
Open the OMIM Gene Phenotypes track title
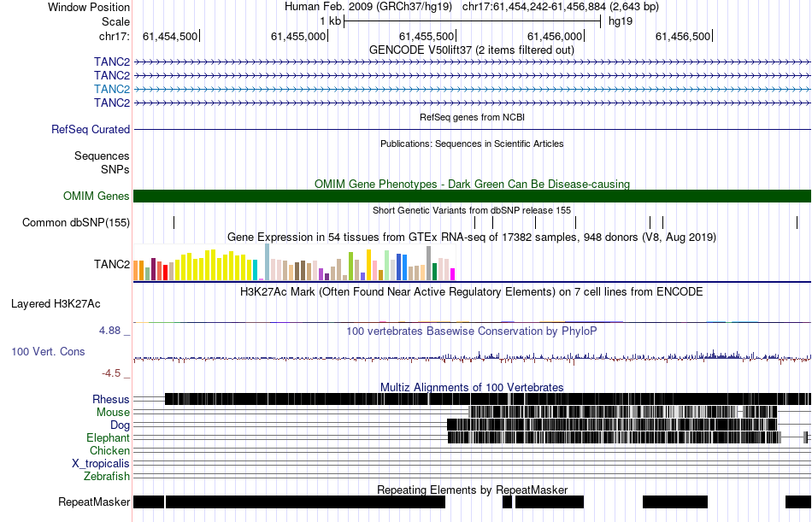(x=472, y=184)
